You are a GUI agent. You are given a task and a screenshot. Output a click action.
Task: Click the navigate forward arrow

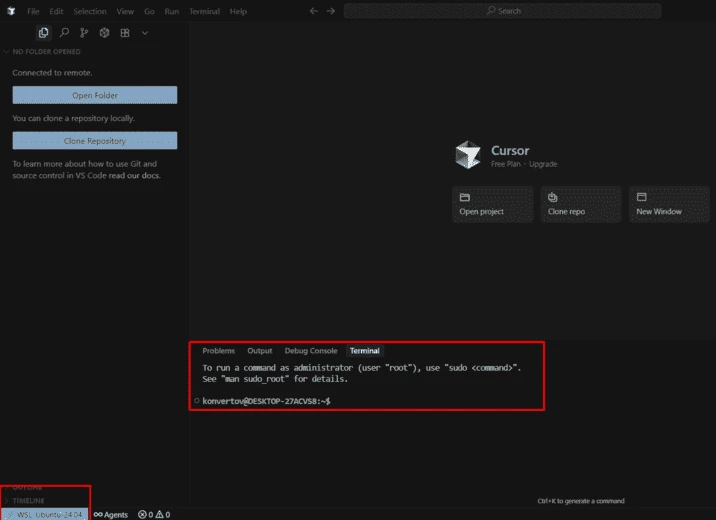tap(330, 11)
